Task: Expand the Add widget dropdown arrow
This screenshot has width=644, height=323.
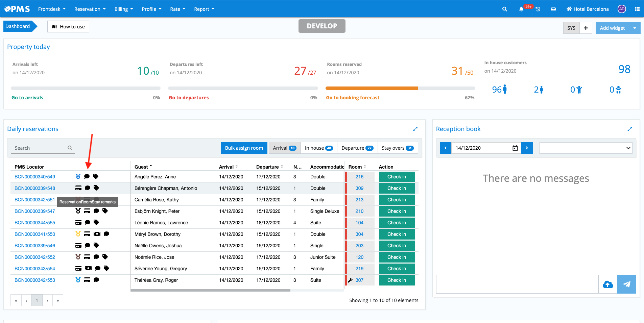Action: (x=635, y=28)
